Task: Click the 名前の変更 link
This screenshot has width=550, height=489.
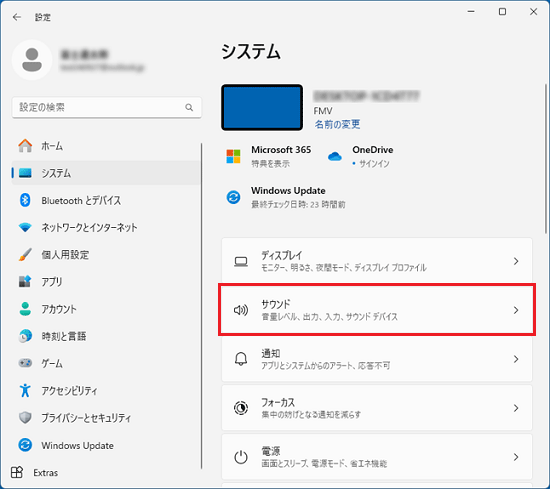Action: click(x=337, y=124)
